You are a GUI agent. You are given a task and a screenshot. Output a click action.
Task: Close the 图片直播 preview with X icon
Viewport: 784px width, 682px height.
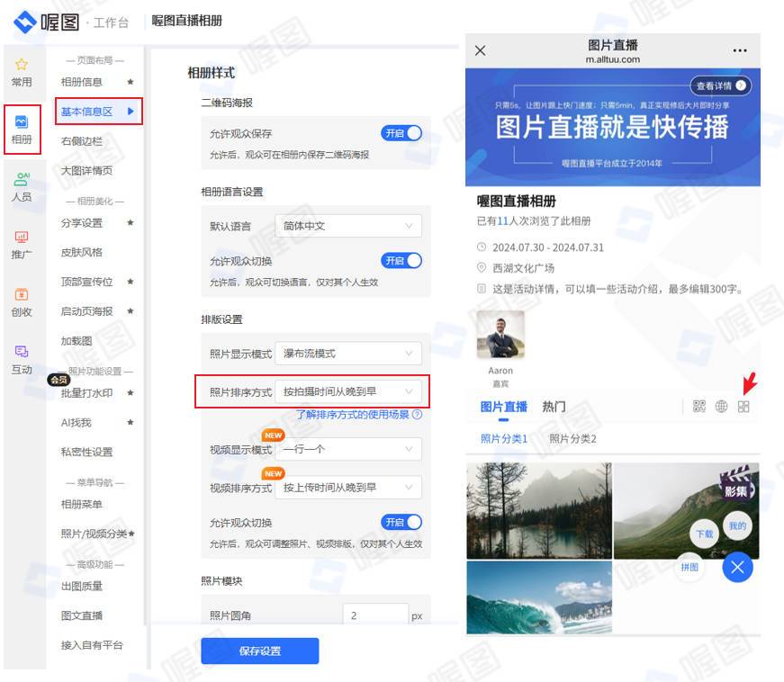(480, 50)
